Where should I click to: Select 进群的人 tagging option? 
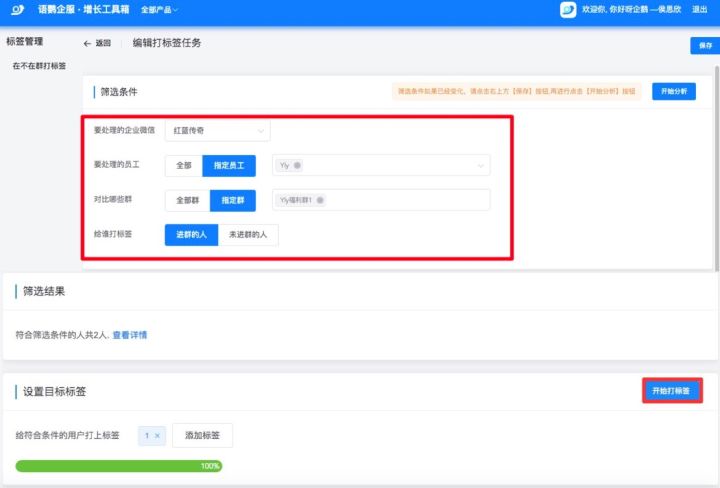(x=191, y=235)
